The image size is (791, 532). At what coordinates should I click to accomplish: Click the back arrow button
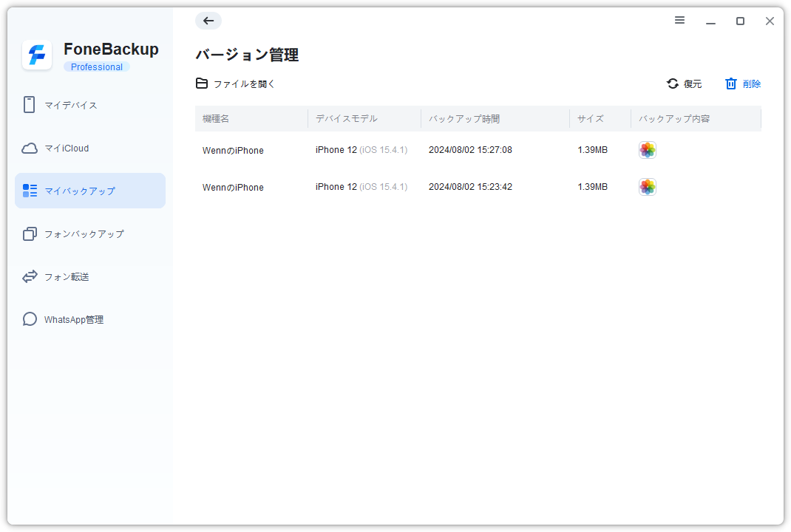coord(208,21)
